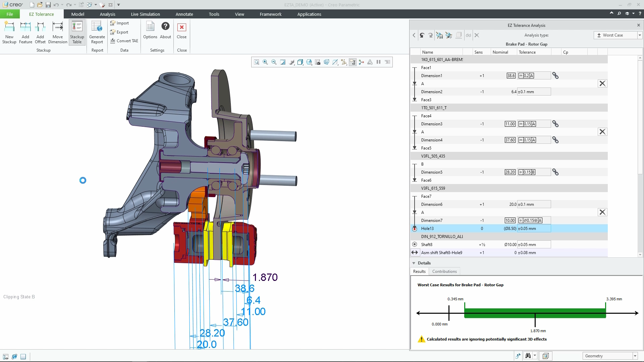The width and height of the screenshot is (644, 362).
Task: Edit the Dimension2 tolerance field
Action: pyautogui.click(x=534, y=92)
